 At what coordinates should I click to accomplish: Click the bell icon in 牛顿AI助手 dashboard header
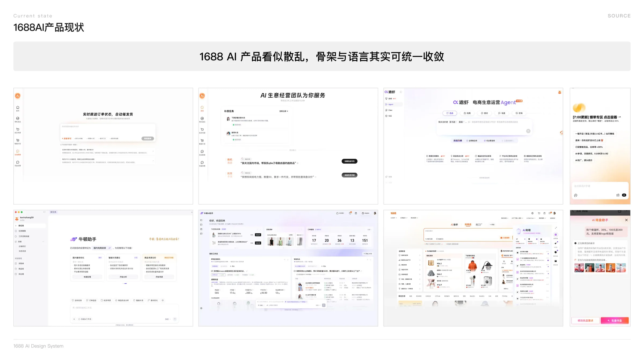pos(350,213)
